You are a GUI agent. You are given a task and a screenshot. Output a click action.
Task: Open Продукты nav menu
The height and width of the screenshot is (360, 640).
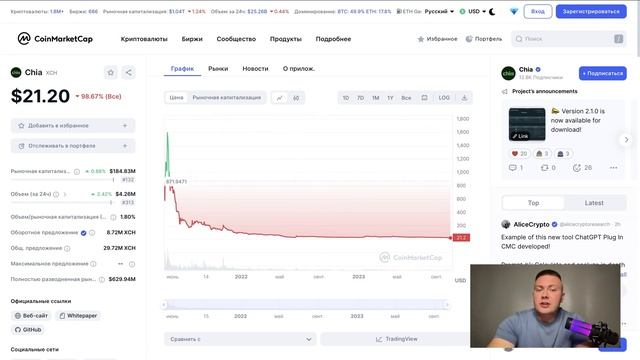286,39
